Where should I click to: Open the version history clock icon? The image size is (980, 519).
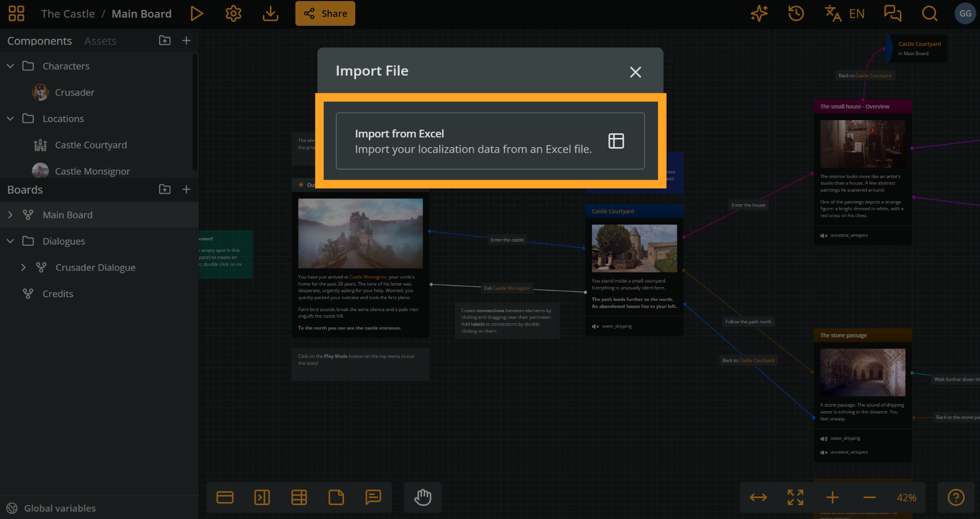(x=796, y=14)
